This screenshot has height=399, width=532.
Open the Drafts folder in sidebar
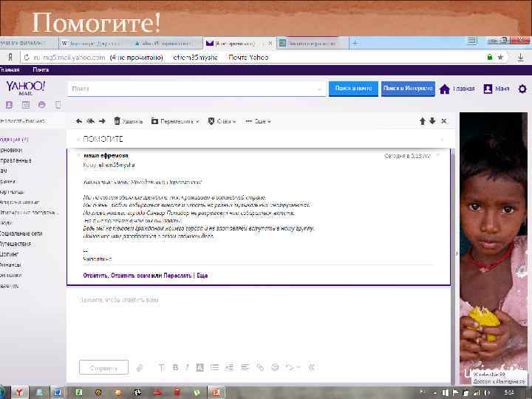[11, 149]
